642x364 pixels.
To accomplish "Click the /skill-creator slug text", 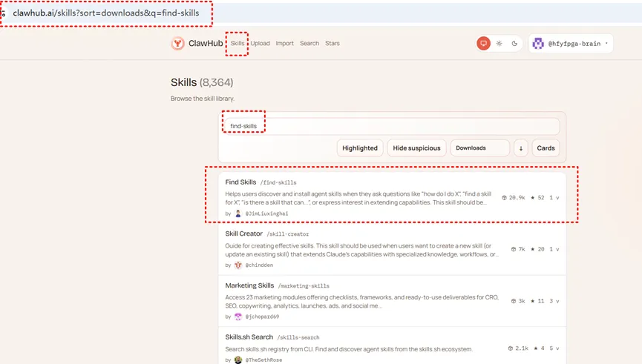I will [x=288, y=234].
